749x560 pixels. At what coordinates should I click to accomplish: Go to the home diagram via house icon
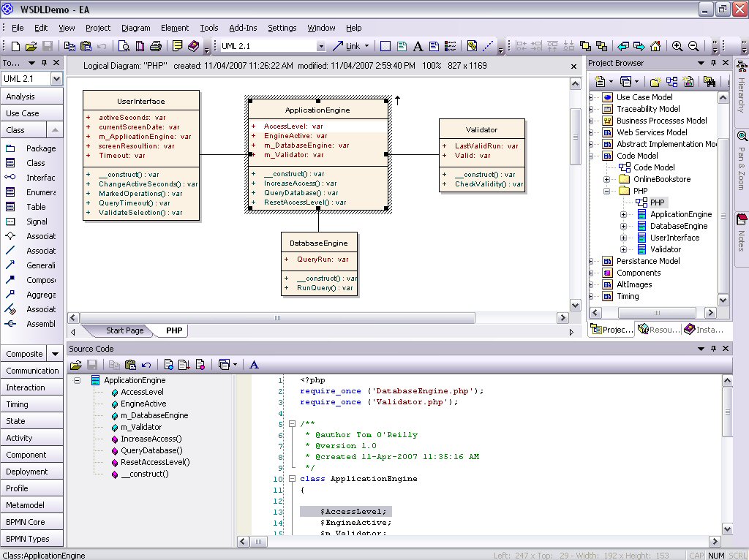pyautogui.click(x=655, y=46)
